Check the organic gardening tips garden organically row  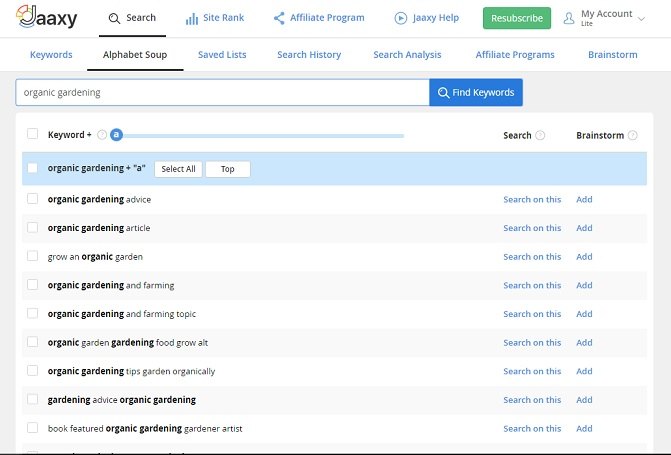click(x=33, y=370)
